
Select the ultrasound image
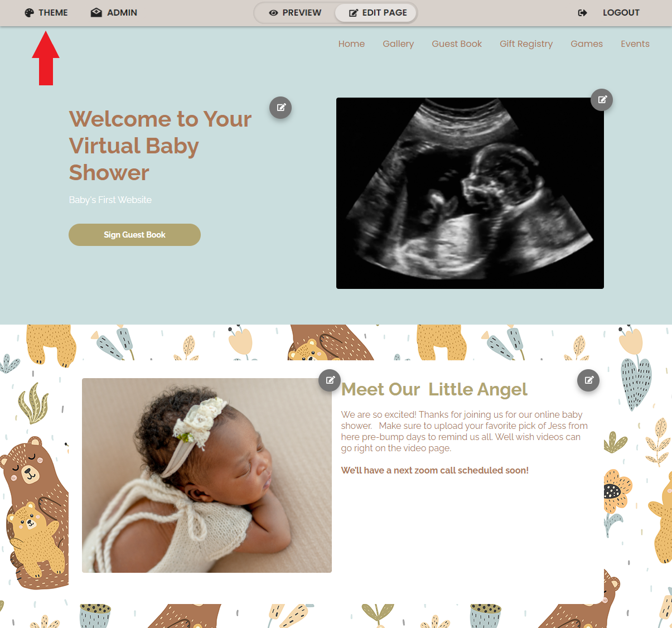tap(470, 193)
